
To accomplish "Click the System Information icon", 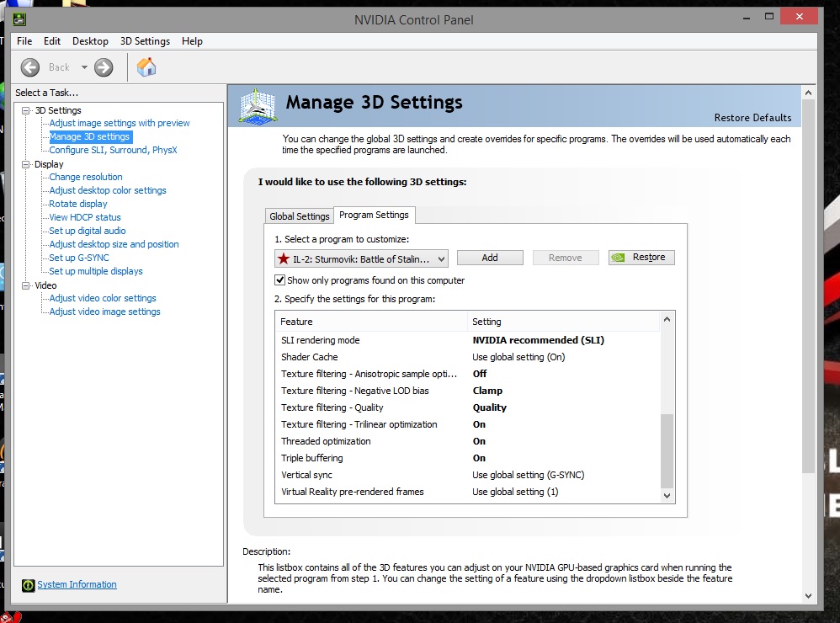I will 29,585.
